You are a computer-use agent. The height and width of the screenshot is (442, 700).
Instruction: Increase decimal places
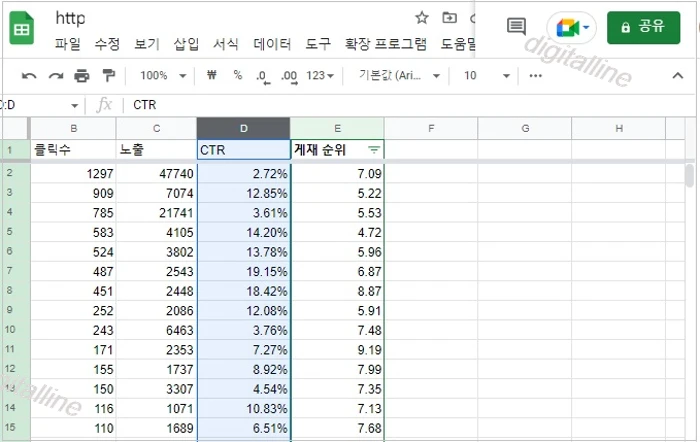(289, 76)
